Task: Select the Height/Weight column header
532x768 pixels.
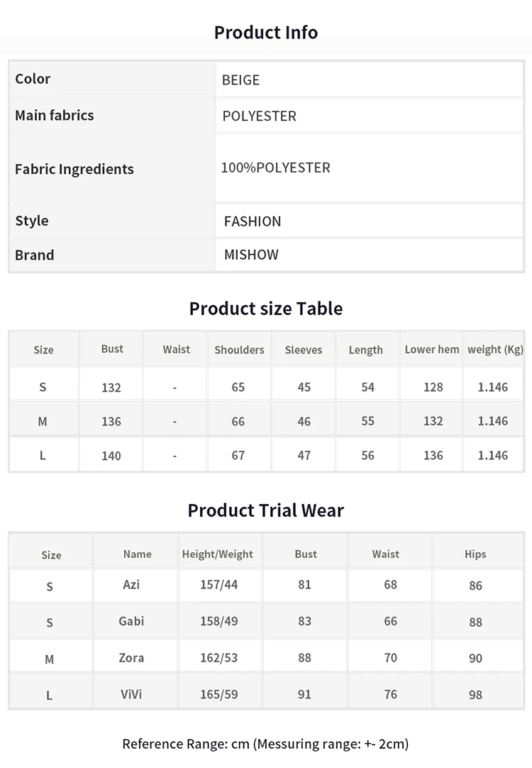Action: [x=217, y=554]
